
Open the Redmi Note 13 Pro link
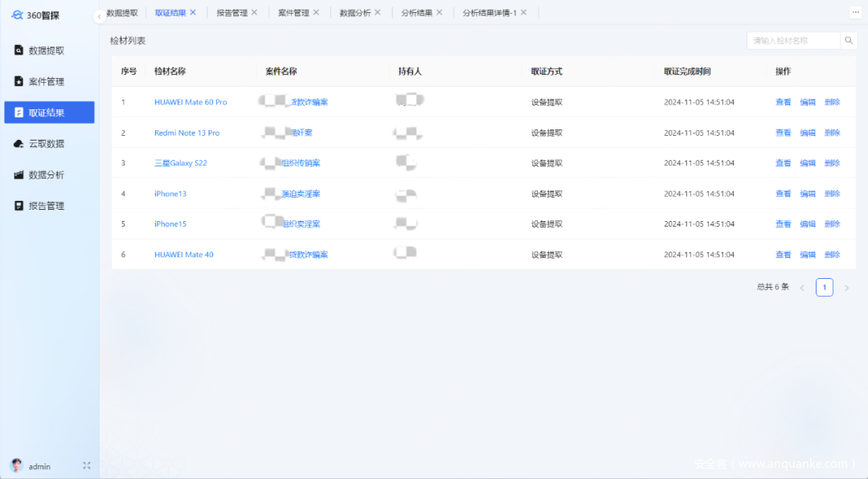click(186, 133)
